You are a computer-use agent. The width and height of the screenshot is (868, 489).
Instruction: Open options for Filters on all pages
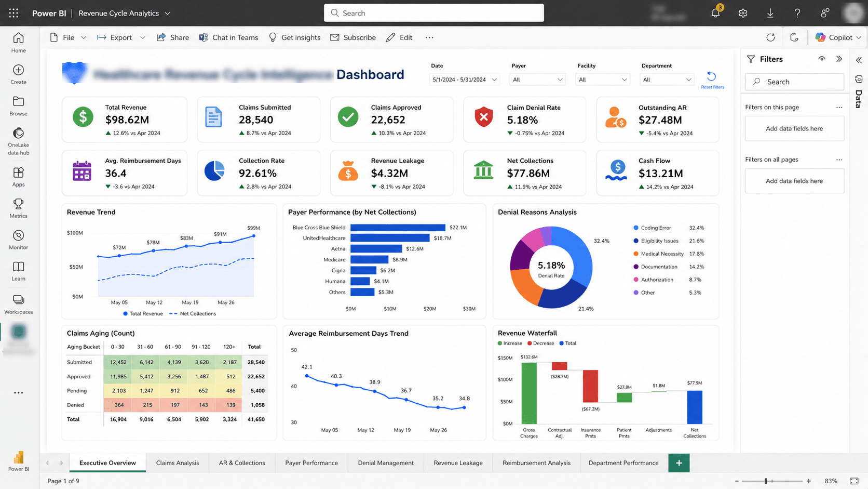(839, 160)
